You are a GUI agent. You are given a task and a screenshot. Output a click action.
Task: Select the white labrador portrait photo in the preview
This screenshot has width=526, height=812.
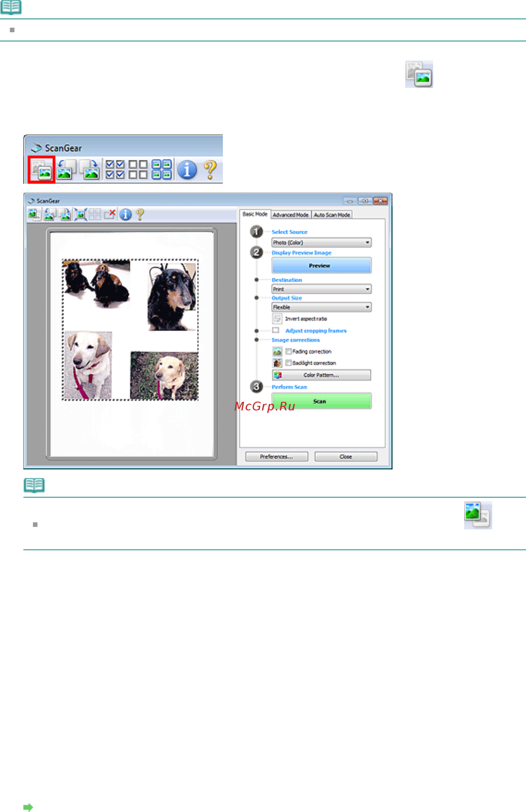click(89, 365)
